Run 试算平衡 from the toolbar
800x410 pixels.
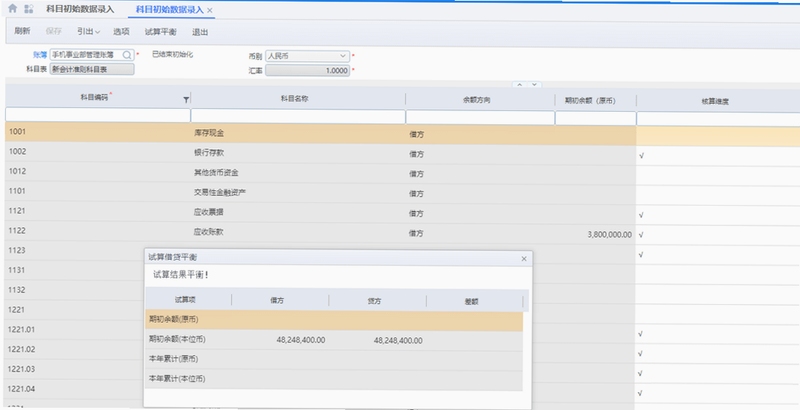(x=160, y=32)
